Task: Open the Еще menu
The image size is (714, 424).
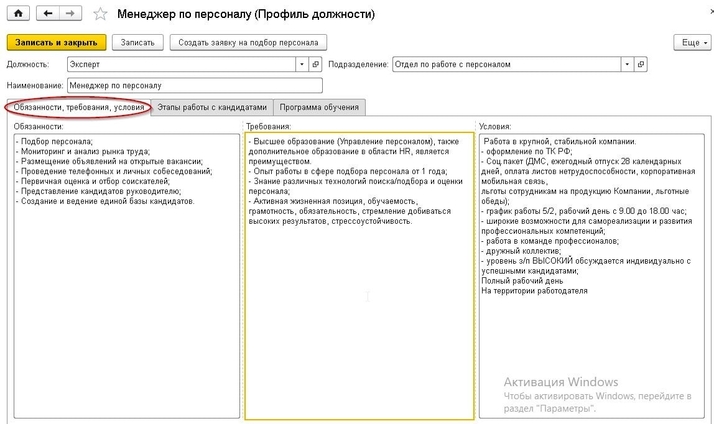Action: pyautogui.click(x=690, y=43)
